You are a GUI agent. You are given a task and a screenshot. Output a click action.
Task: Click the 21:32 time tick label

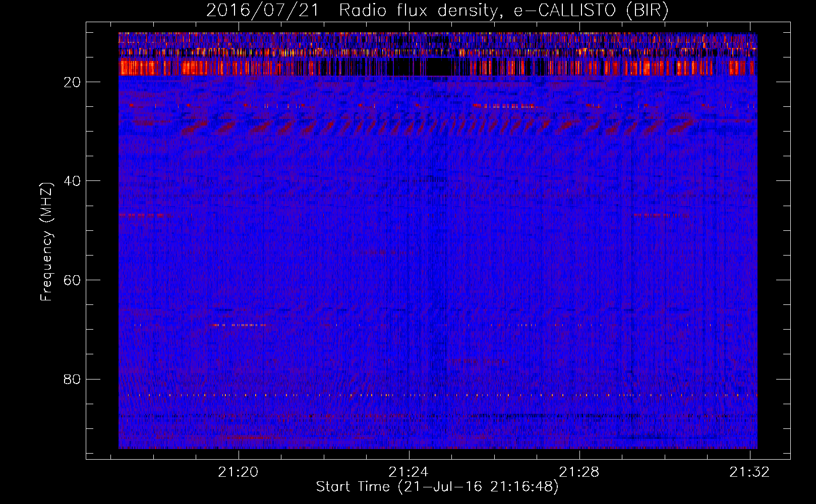(x=750, y=472)
